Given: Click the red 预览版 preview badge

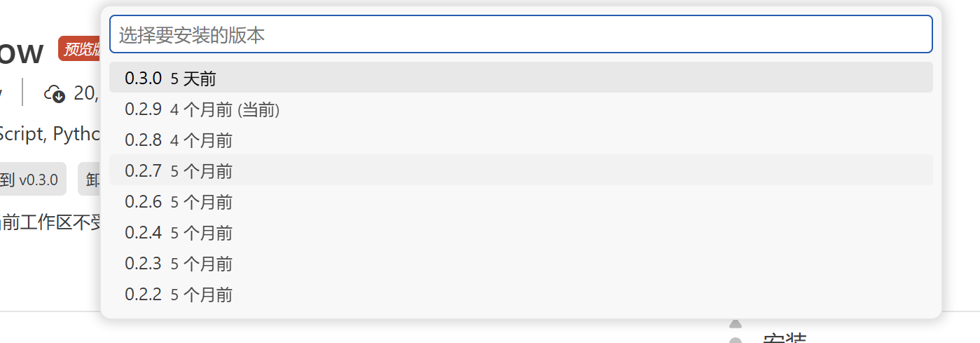Looking at the screenshot, I should 80,48.
